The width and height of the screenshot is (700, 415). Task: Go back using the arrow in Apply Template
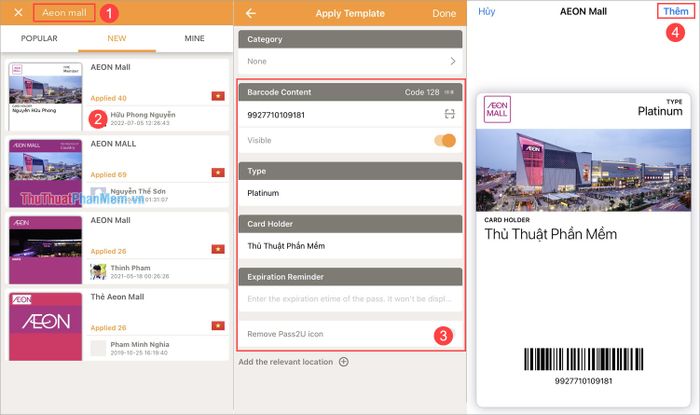point(251,13)
